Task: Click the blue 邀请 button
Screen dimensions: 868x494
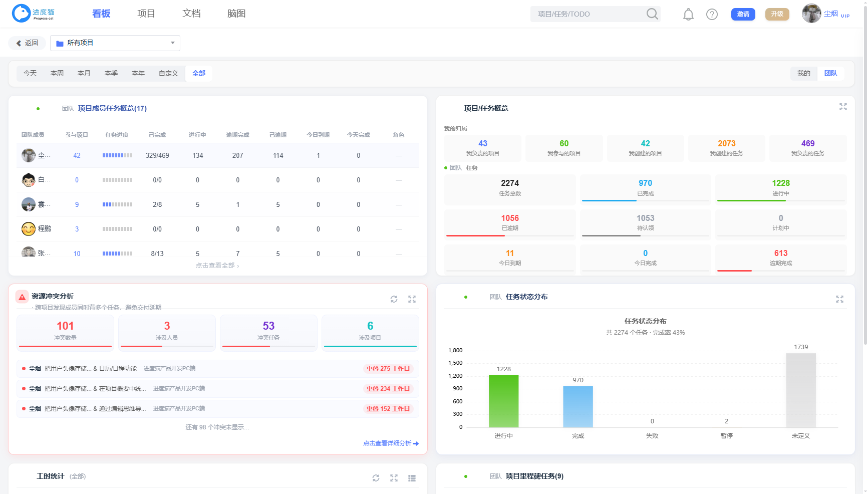Action: coord(743,14)
